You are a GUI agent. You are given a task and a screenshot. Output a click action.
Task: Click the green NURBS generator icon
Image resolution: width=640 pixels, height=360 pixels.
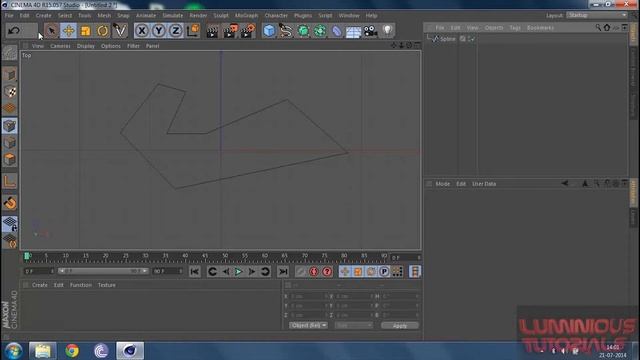click(303, 31)
